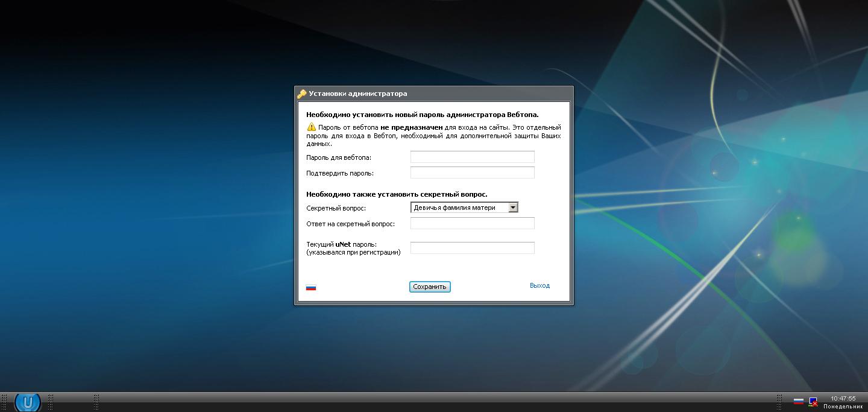Click the Russian flag in system tray
The image size is (868, 412).
tap(798, 401)
